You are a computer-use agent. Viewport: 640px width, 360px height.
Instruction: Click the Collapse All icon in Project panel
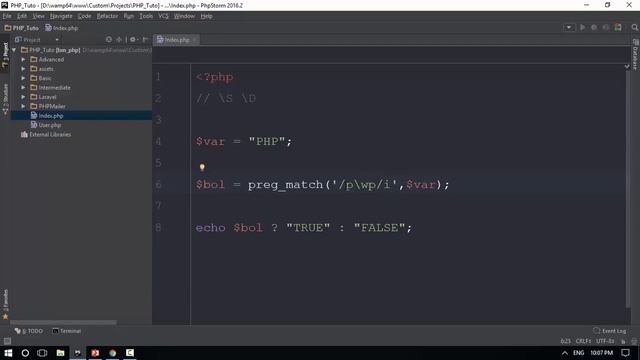119,40
